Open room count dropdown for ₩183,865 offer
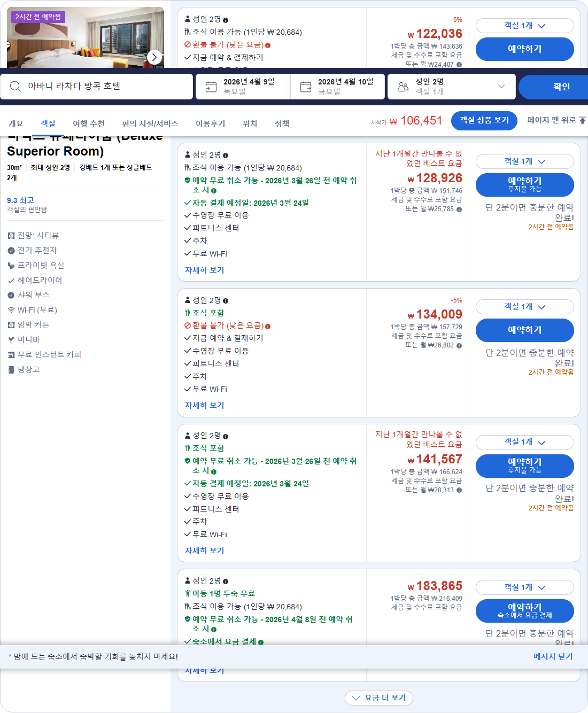 525,587
